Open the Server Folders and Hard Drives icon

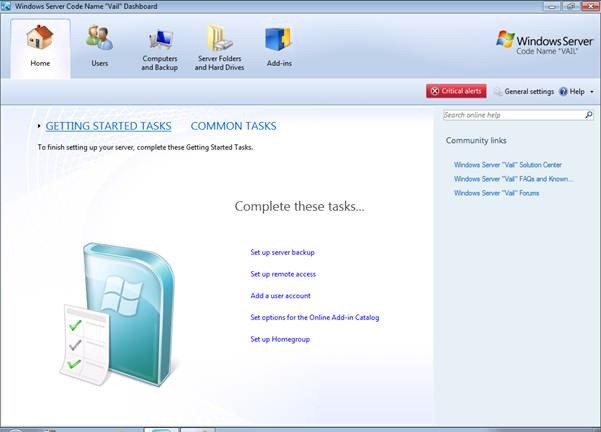tap(220, 38)
